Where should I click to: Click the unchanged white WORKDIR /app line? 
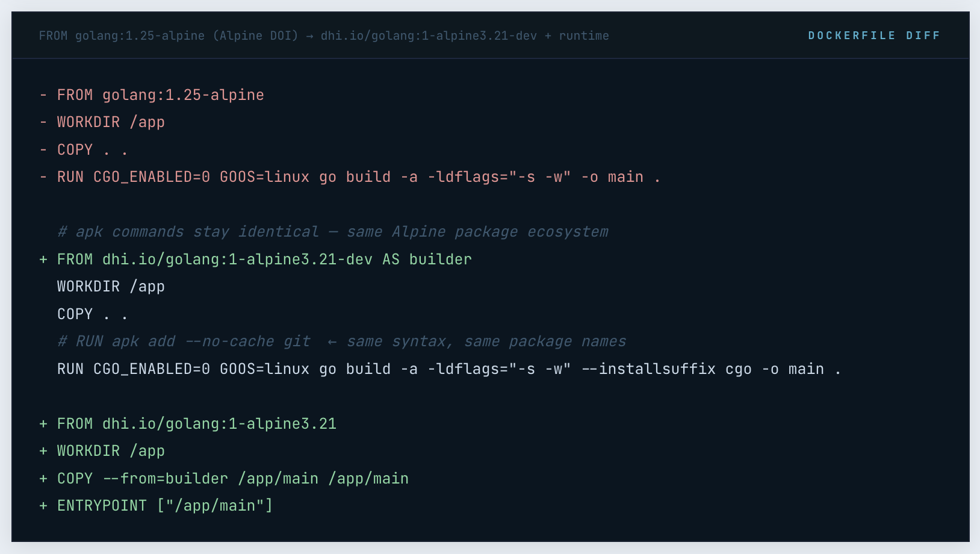(x=111, y=287)
